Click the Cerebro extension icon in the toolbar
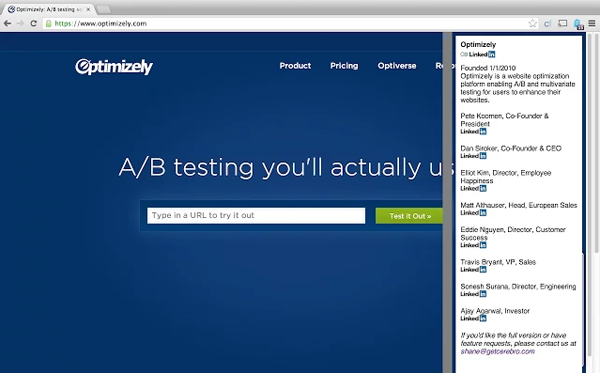The image size is (600, 373). tap(578, 24)
